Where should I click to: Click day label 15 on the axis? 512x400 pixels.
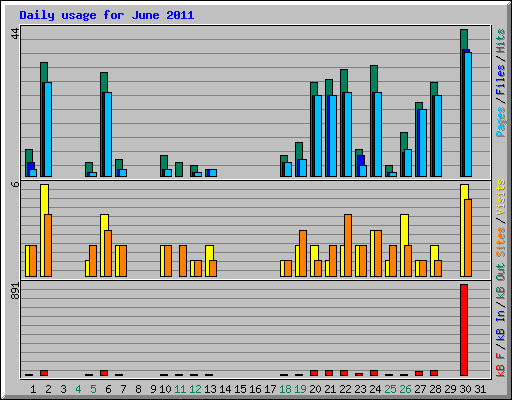coord(240,389)
